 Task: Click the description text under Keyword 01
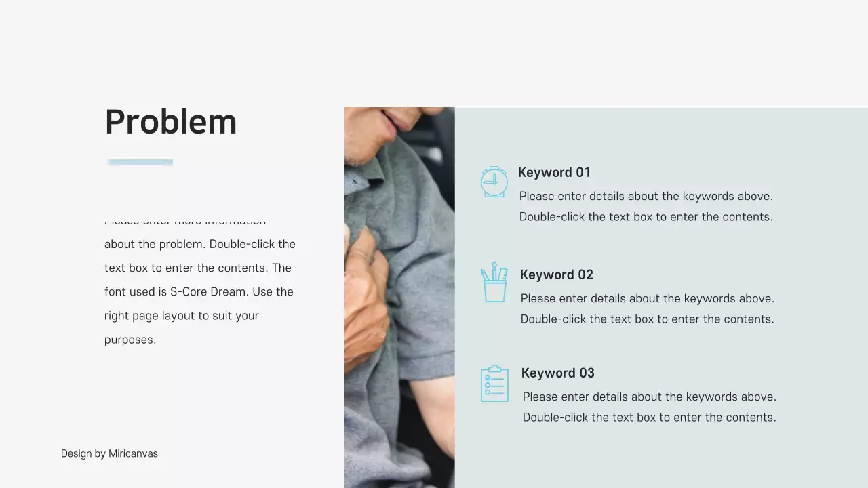coord(646,206)
